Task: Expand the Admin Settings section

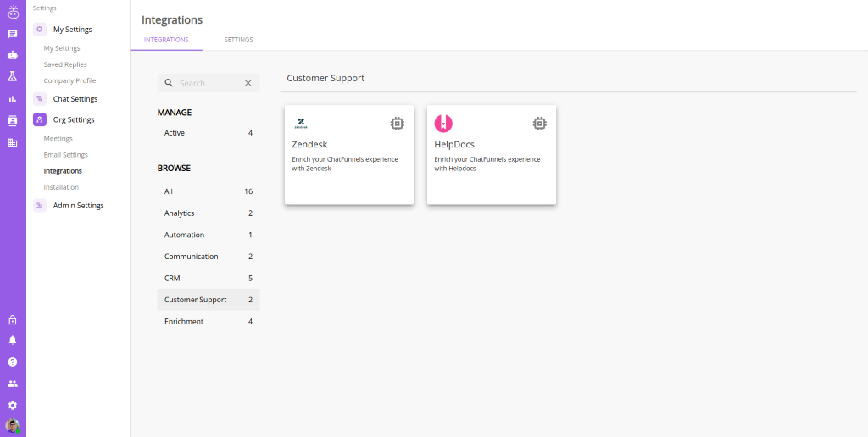Action: tap(79, 205)
